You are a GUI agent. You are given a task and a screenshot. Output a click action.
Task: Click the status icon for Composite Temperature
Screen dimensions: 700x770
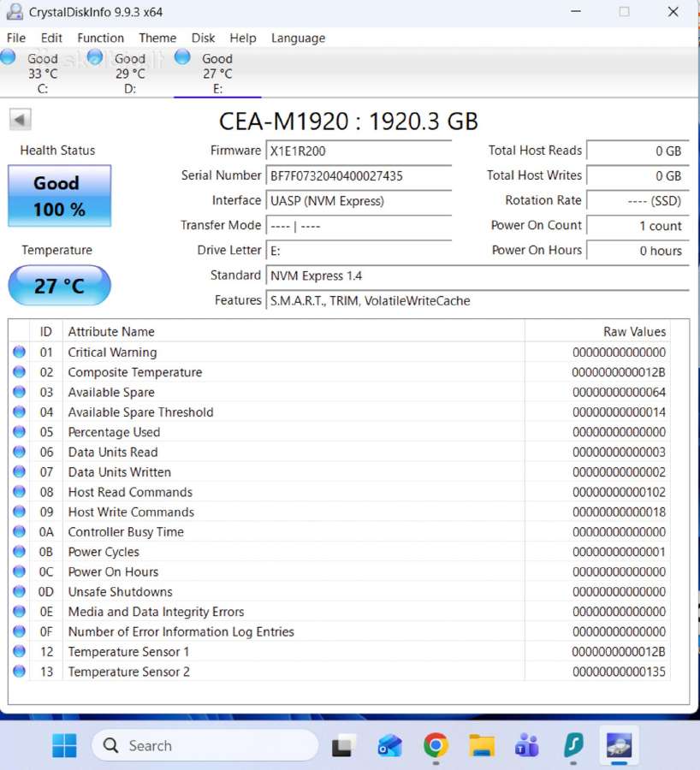point(19,372)
